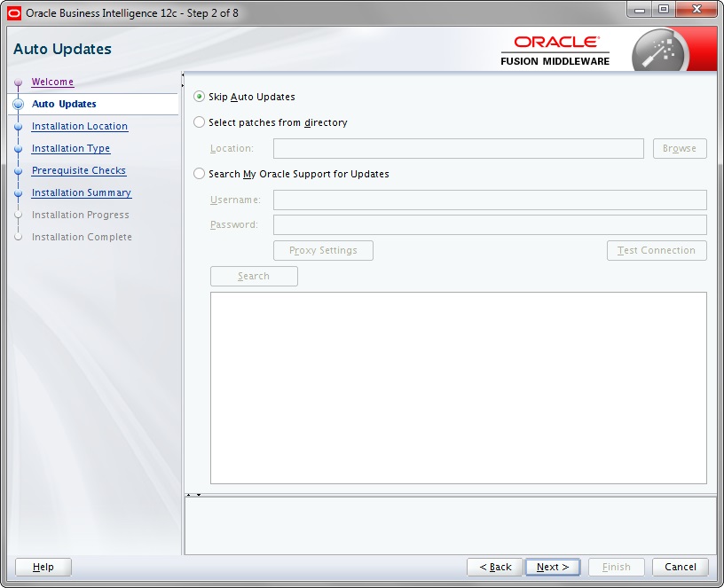Click the empty patches results list
This screenshot has height=588, width=724.
click(x=459, y=388)
